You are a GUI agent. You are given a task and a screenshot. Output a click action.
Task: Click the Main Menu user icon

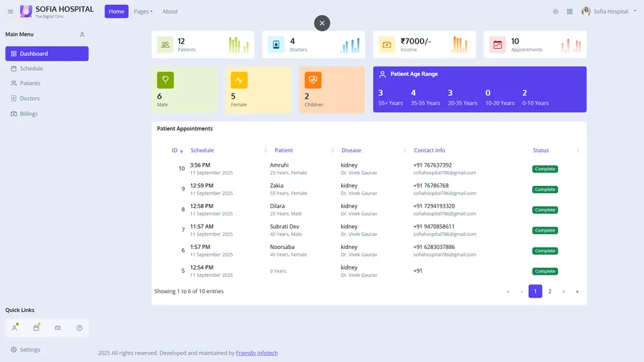tap(82, 34)
